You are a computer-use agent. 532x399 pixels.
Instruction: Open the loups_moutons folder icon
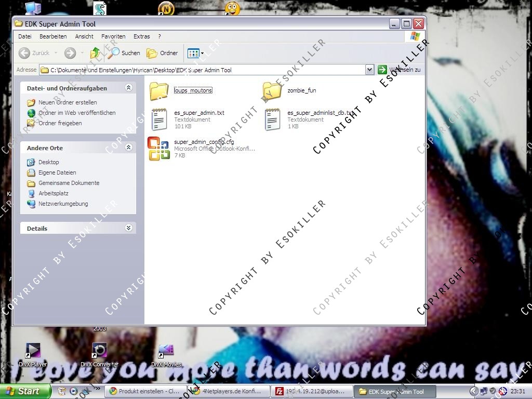coord(158,91)
